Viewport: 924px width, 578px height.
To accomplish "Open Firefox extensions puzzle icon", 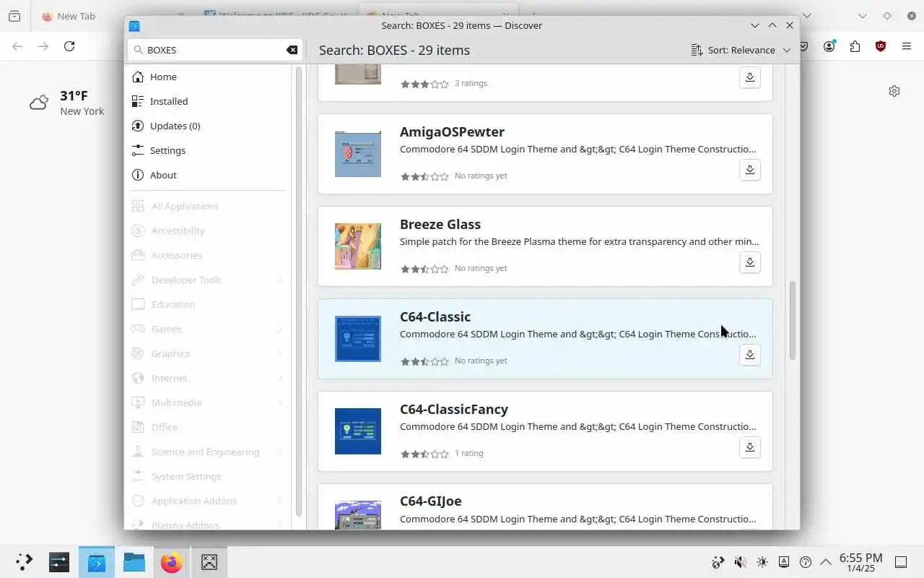I will [855, 46].
